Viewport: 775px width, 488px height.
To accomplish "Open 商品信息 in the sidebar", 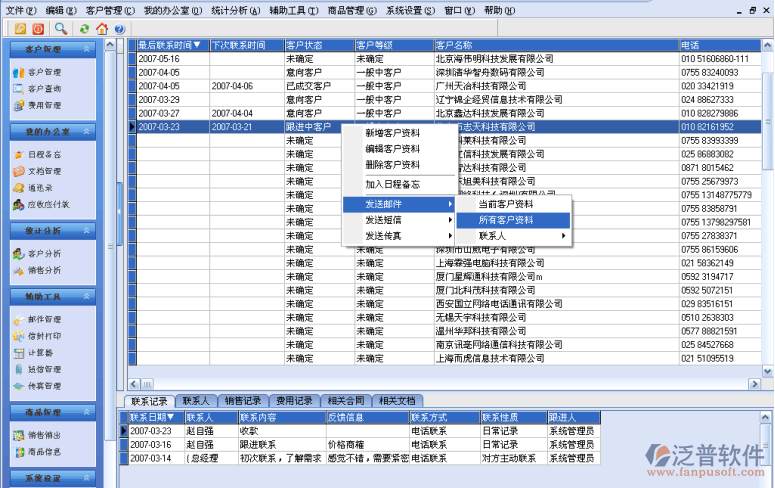I will point(38,452).
